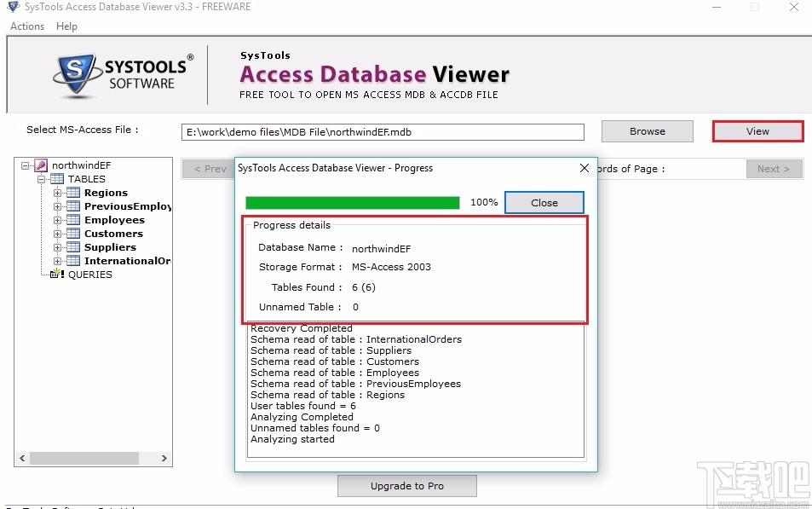Screen dimensions: 812x509
Task: Click the TABLES folder grid icon
Action: click(x=57, y=179)
